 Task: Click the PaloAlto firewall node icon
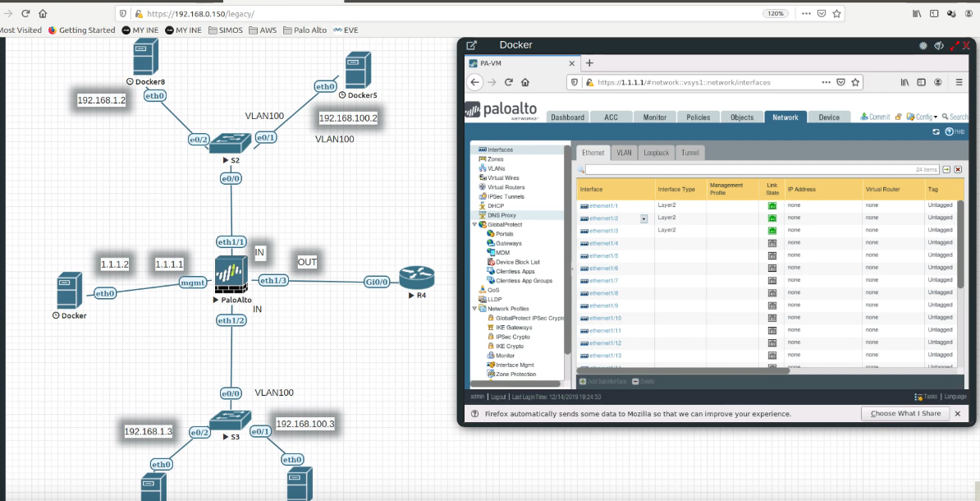(231, 274)
